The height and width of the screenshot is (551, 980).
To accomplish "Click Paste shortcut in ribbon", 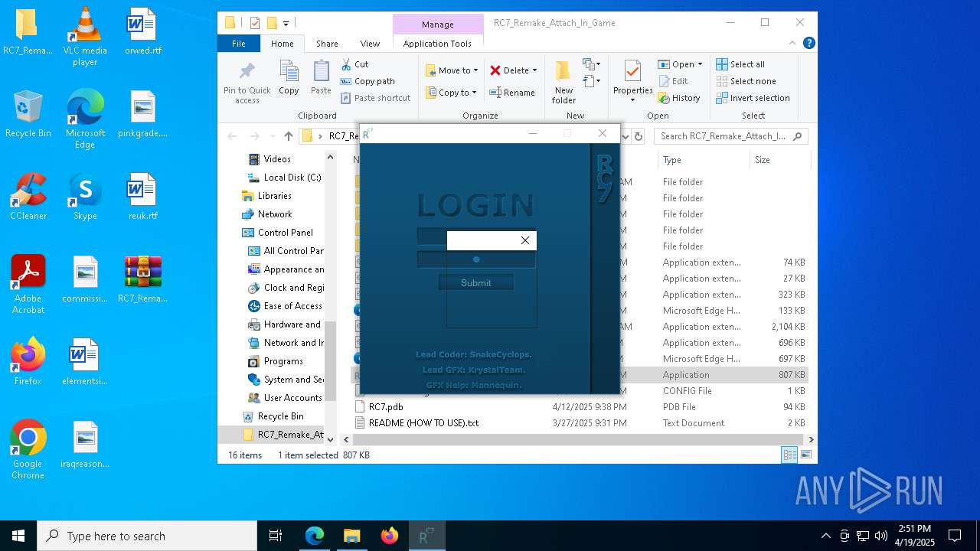I will coord(375,98).
